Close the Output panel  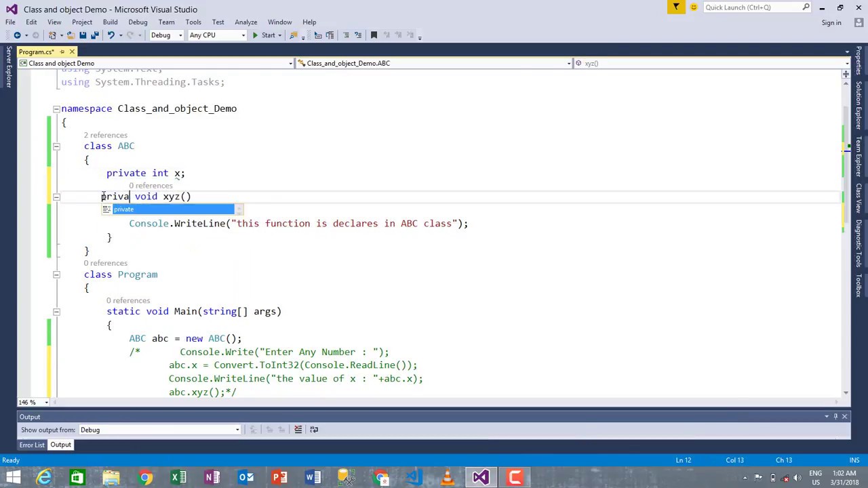845,416
